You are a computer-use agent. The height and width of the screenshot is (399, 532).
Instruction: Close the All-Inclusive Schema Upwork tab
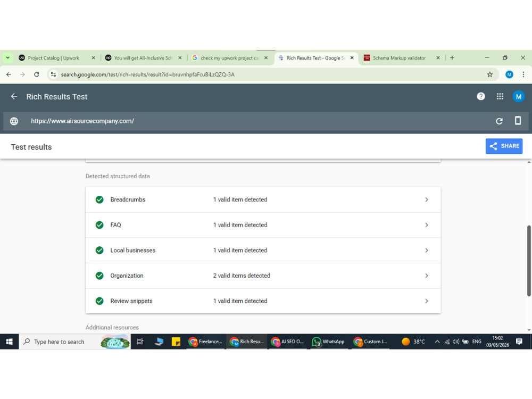pos(180,58)
